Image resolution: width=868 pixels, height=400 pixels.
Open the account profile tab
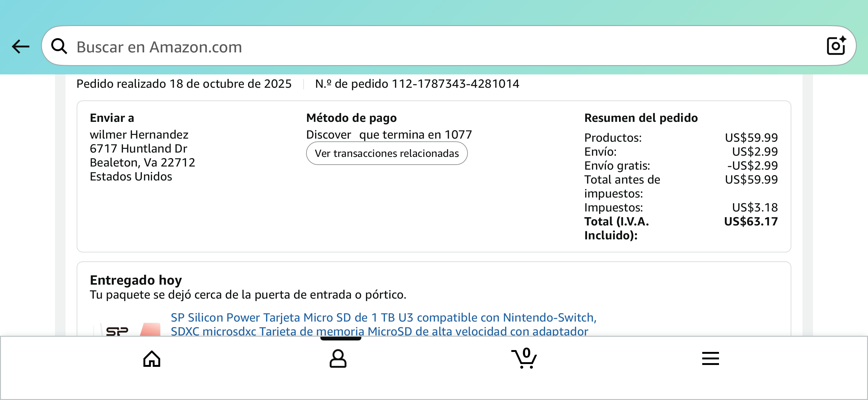(x=338, y=358)
